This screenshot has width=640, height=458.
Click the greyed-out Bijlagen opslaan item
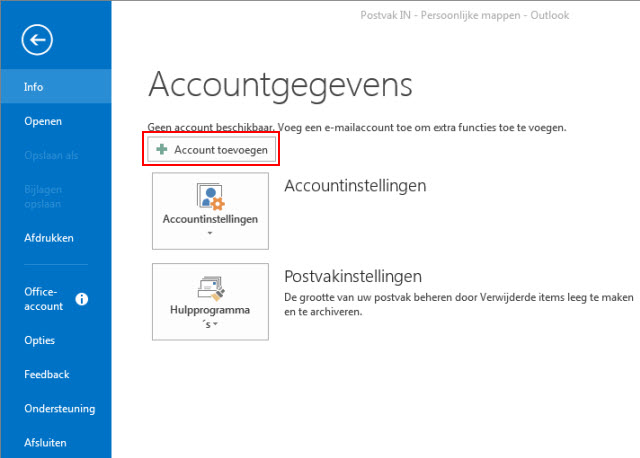(43, 197)
